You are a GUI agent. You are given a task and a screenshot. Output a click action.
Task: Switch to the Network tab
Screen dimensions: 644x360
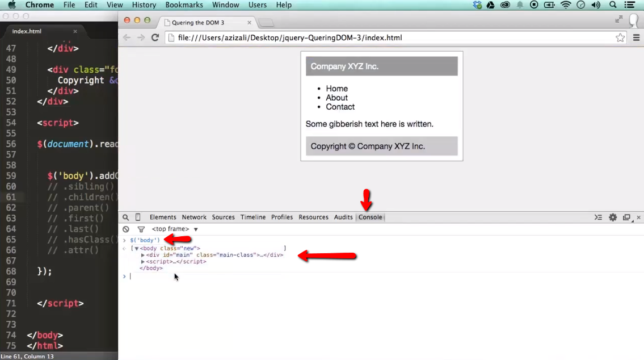tap(194, 217)
